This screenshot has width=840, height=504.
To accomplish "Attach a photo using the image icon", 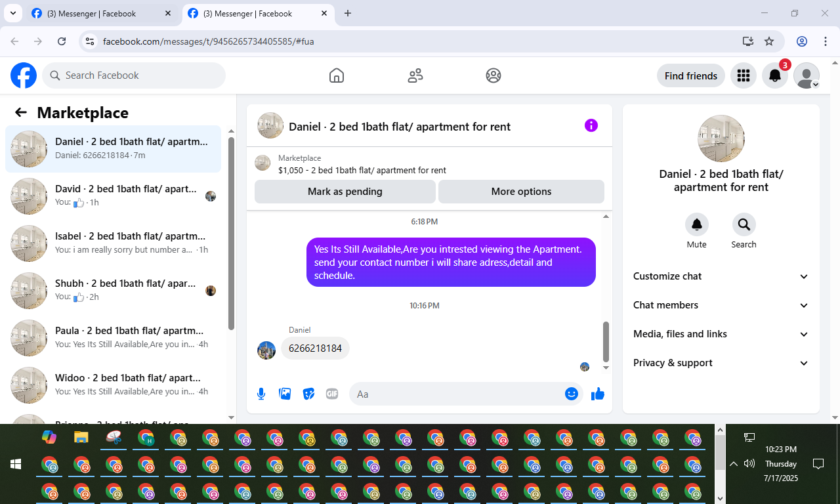I will (285, 394).
